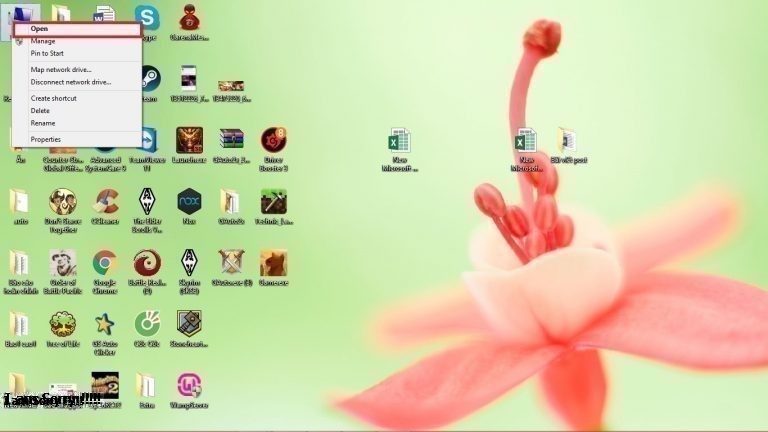The width and height of the screenshot is (768, 432).
Task: Click the demon-face Launcher game icon
Action: [x=189, y=141]
